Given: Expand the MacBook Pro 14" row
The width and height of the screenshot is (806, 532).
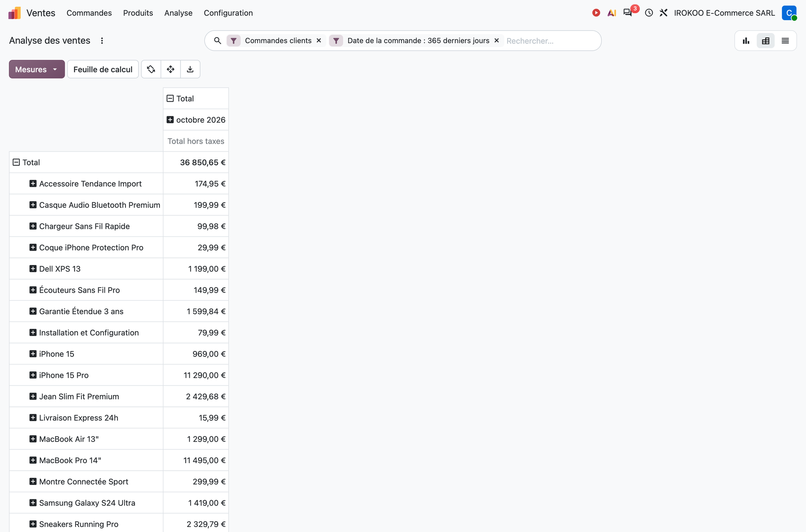Looking at the screenshot, I should click(x=33, y=461).
